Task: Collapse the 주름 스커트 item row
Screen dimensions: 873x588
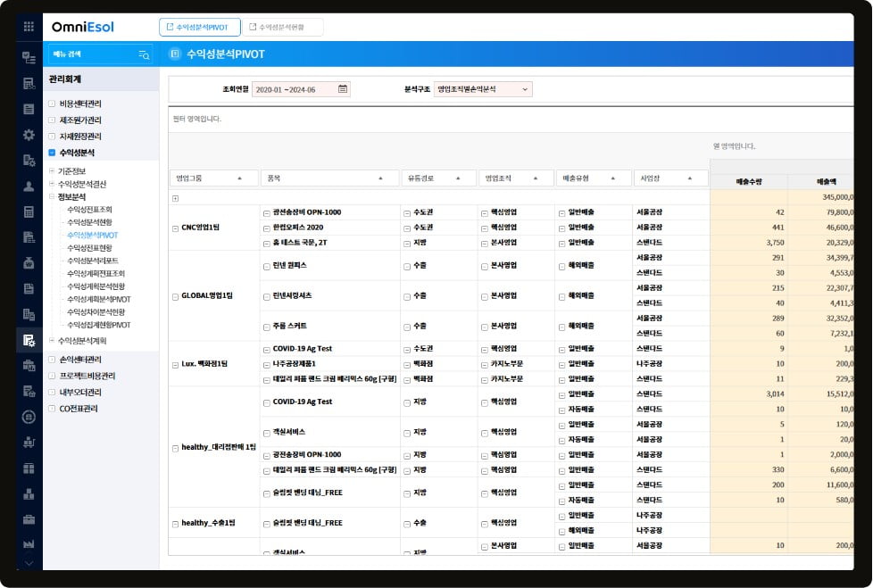Action: click(267, 327)
